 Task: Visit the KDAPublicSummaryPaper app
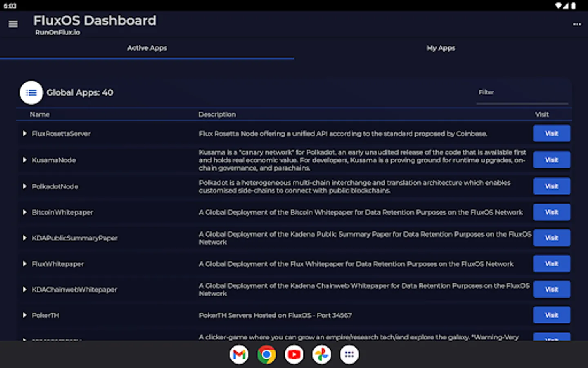point(552,238)
